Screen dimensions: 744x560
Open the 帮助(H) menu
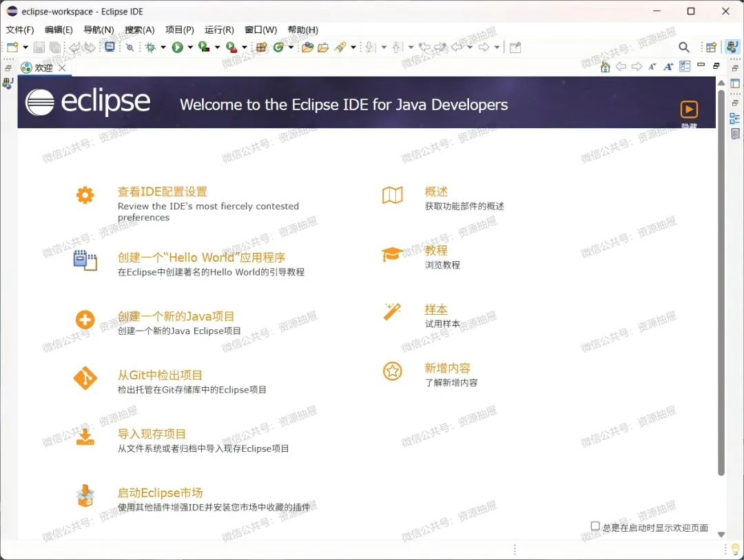click(x=302, y=30)
